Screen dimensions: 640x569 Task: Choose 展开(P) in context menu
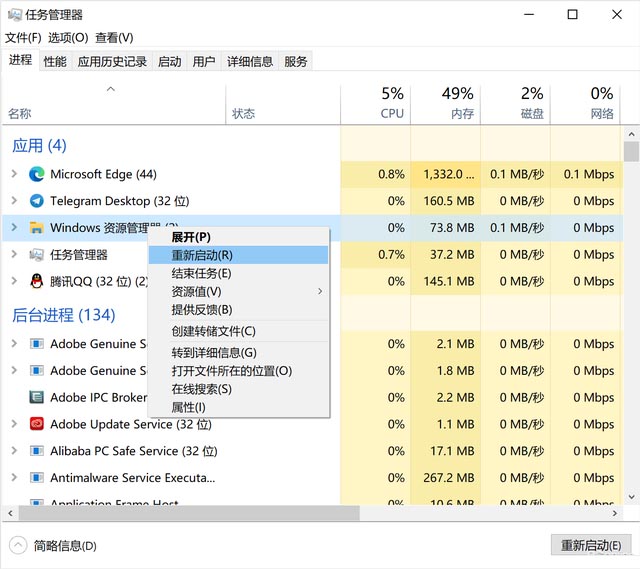(x=238, y=237)
